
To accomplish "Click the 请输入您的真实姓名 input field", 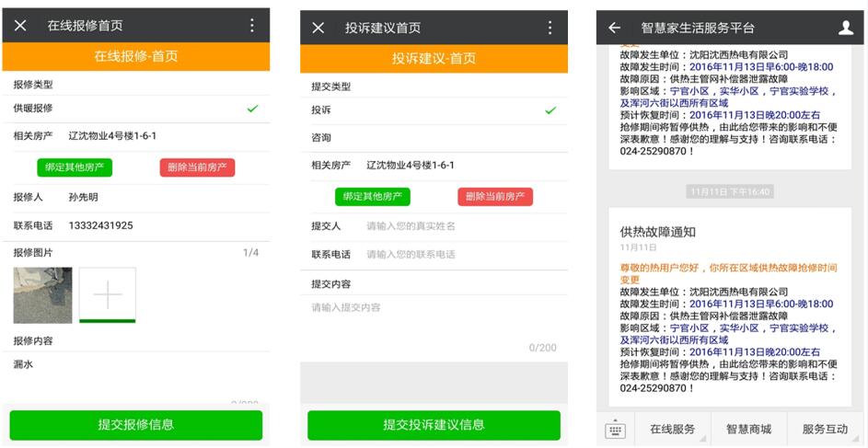I will pyautogui.click(x=460, y=226).
